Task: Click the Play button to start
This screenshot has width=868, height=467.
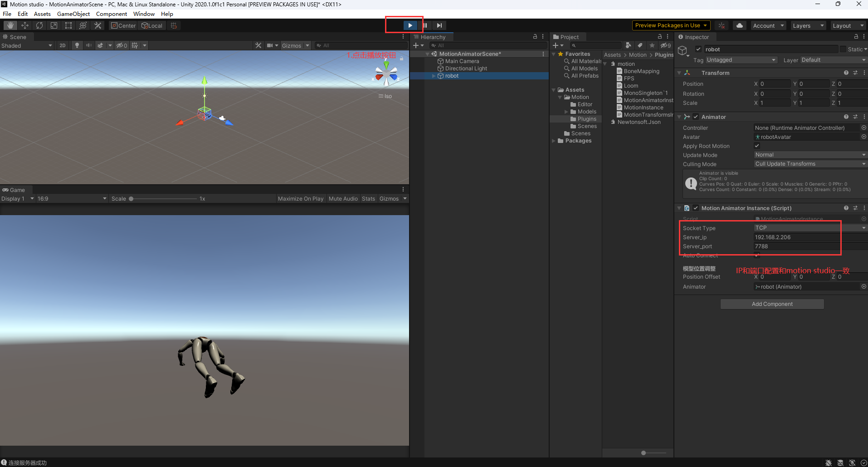Action: [x=410, y=25]
